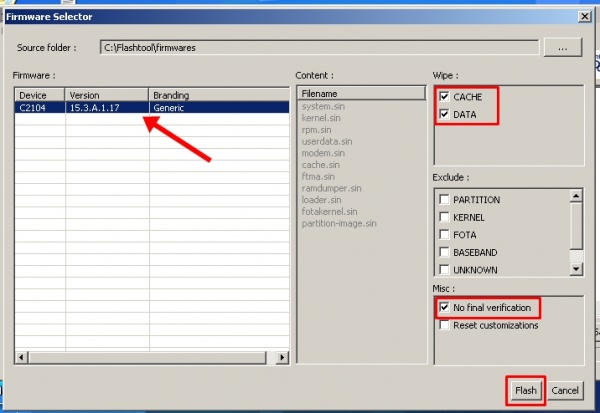
Task: Sort by the Branding column header
Action: coord(219,95)
